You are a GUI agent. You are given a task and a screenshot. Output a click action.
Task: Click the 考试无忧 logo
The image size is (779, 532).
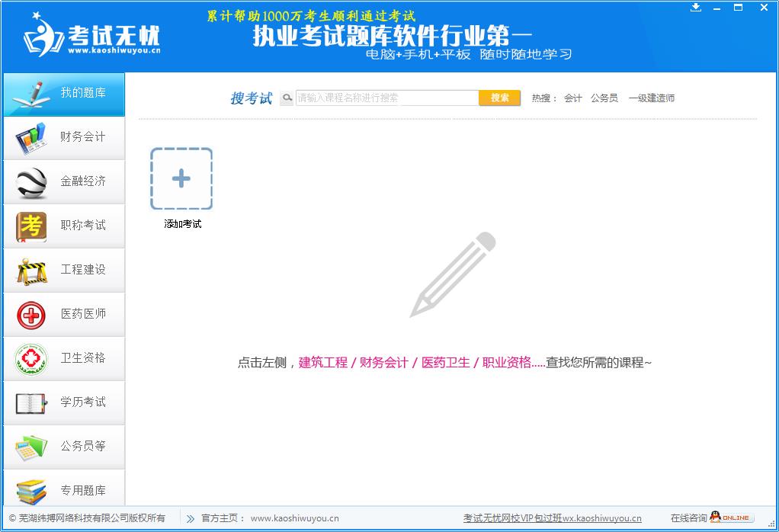[x=92, y=36]
